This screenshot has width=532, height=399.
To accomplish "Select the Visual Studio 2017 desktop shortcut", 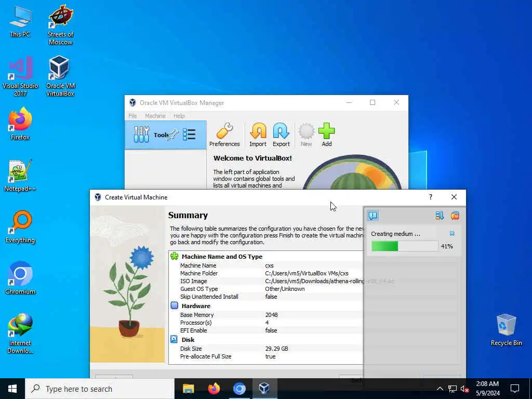I will click(20, 76).
